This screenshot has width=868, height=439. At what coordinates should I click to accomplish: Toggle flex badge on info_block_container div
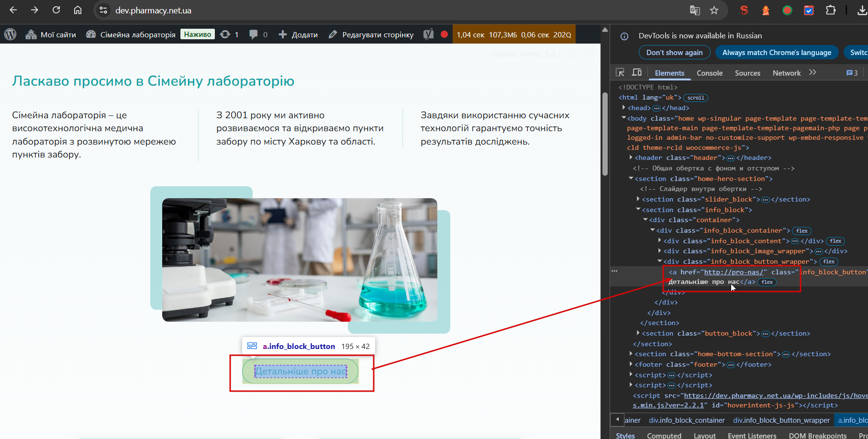point(802,231)
